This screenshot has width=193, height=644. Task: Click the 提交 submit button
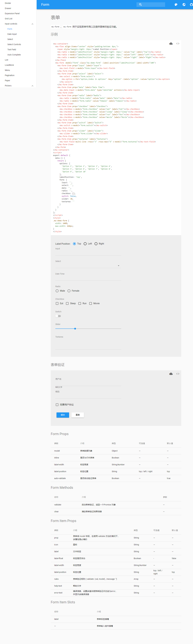pos(63,415)
